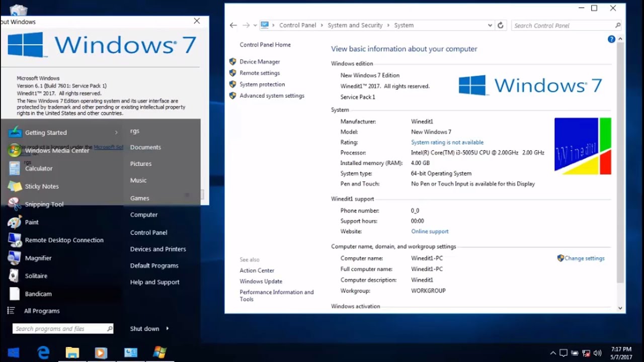The height and width of the screenshot is (362, 644).
Task: Open the Paint palette icon
Action: 15,222
